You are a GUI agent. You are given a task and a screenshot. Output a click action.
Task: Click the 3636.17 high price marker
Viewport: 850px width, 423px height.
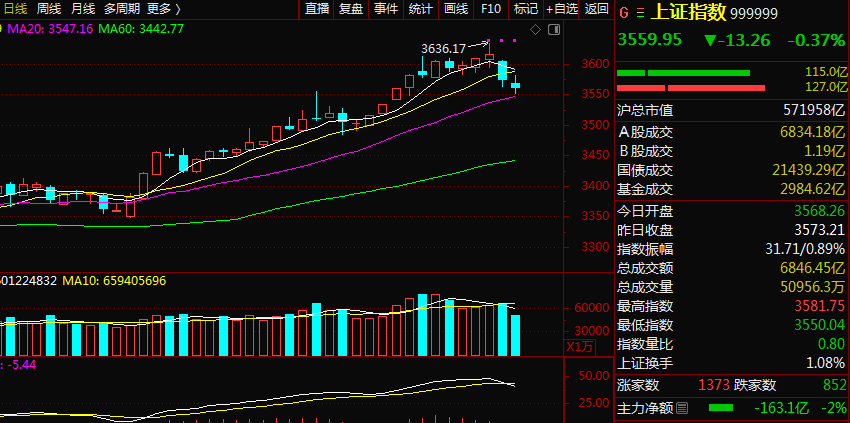(443, 49)
